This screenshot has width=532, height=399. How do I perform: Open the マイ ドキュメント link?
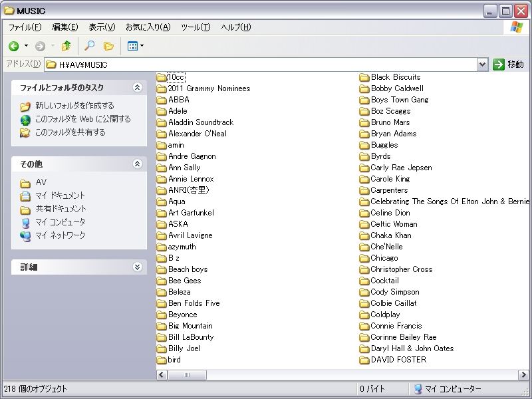(x=60, y=196)
